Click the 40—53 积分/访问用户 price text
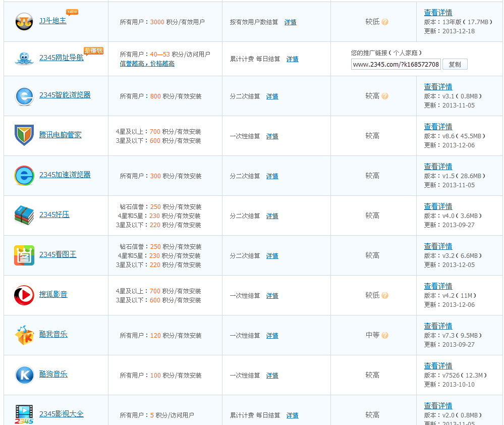 [x=180, y=55]
